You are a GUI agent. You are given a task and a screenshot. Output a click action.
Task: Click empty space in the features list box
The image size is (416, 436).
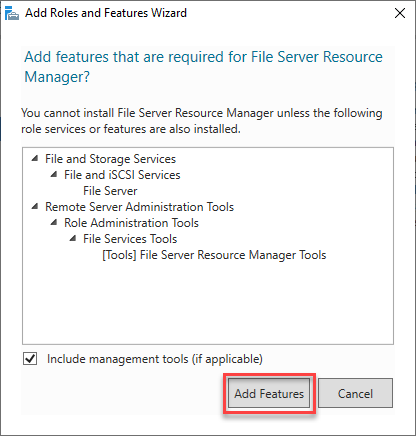(x=208, y=300)
